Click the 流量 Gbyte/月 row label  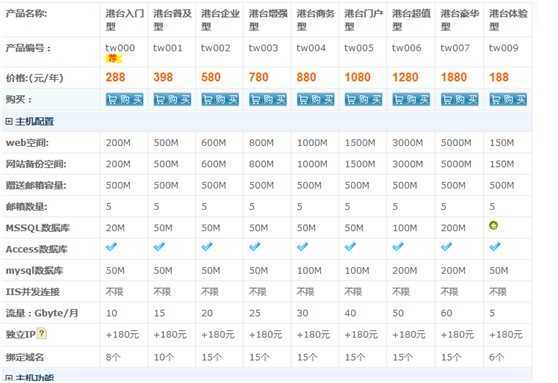(42, 313)
